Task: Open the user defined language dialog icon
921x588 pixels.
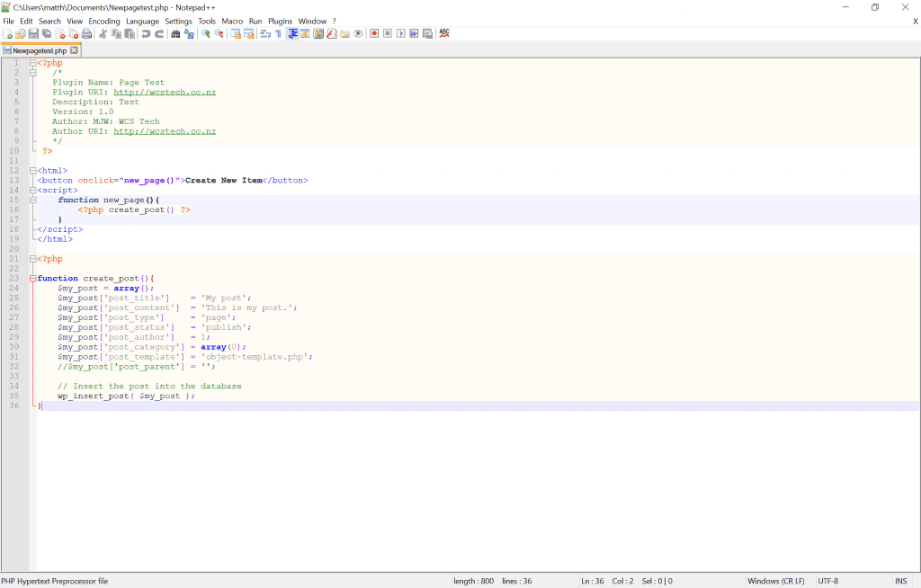Action: click(x=305, y=33)
